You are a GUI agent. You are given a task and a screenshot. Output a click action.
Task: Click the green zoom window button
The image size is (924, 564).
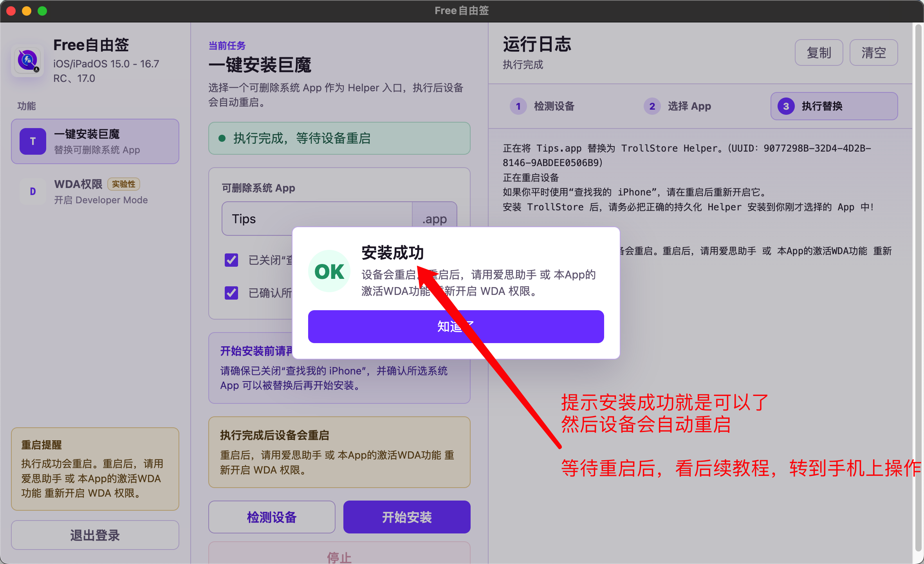(42, 11)
